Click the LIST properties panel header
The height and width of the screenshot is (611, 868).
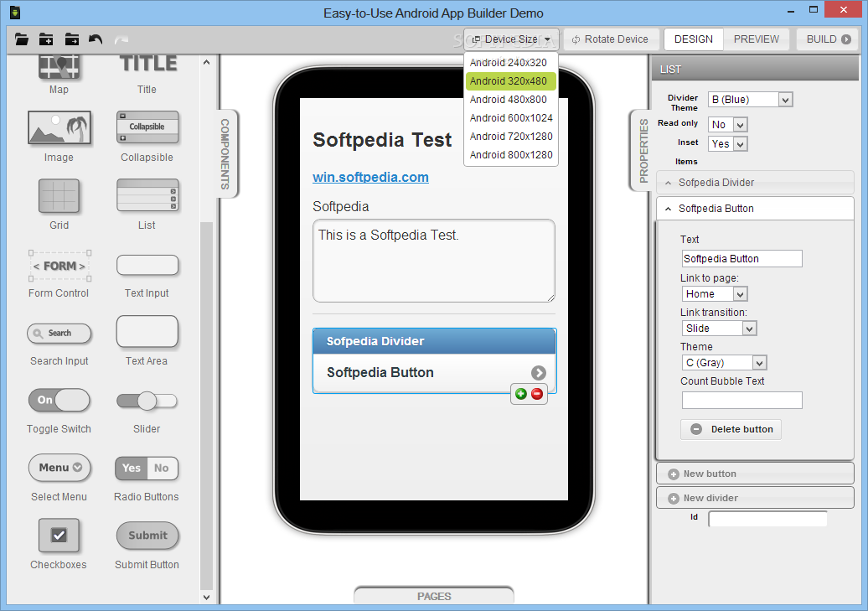pos(756,70)
